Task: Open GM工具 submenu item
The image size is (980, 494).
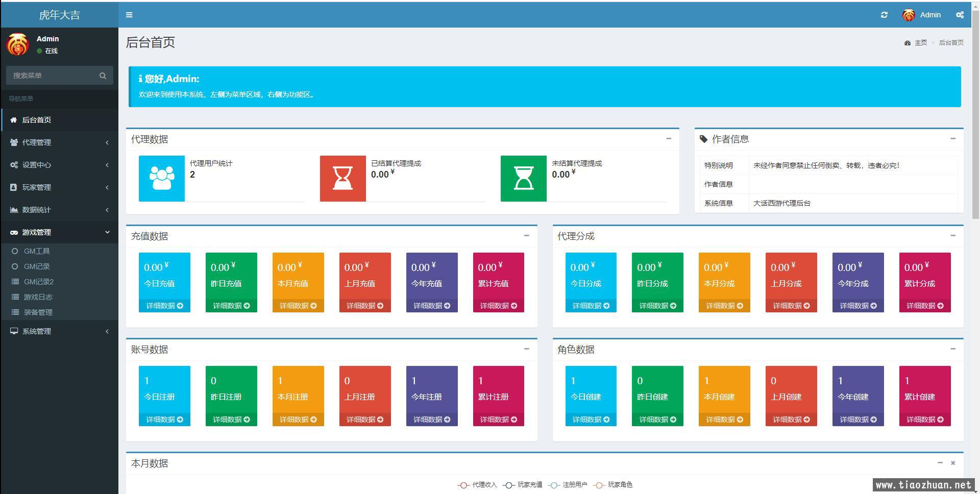Action: [x=59, y=251]
